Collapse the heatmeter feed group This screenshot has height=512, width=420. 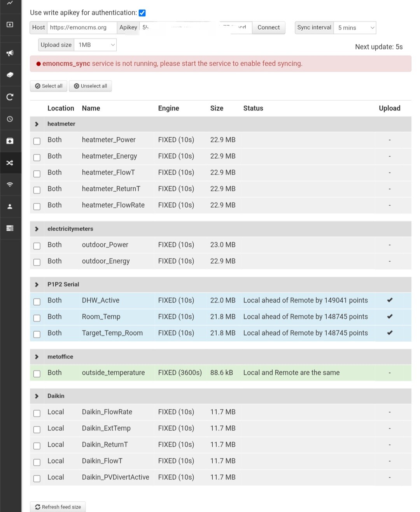point(37,124)
